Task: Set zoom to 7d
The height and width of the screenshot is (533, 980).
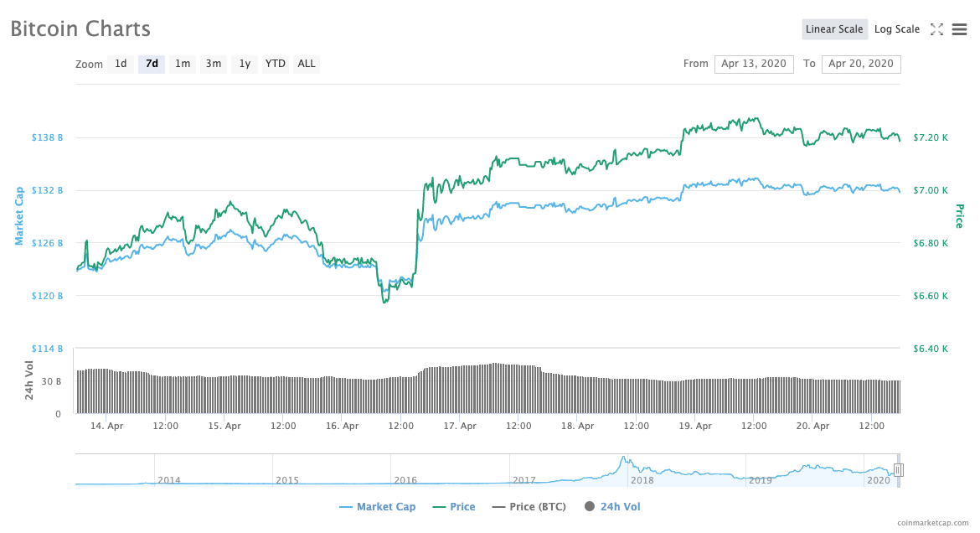Action: click(x=152, y=64)
